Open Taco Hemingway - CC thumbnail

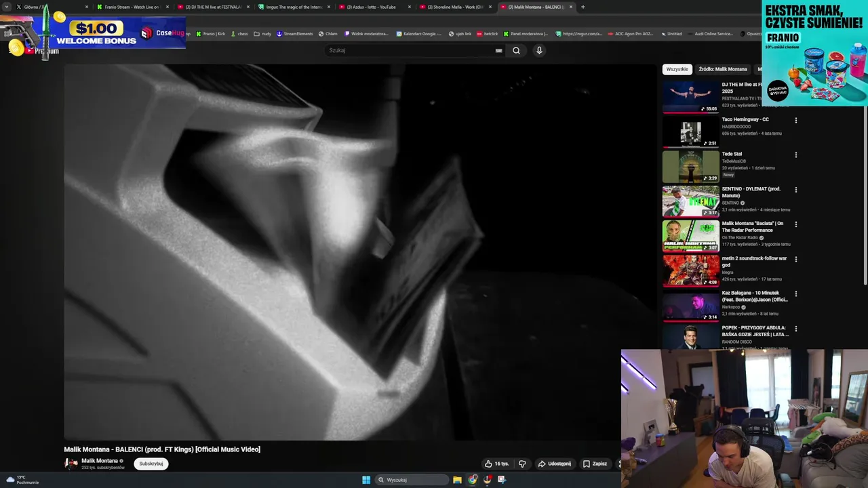pos(690,131)
